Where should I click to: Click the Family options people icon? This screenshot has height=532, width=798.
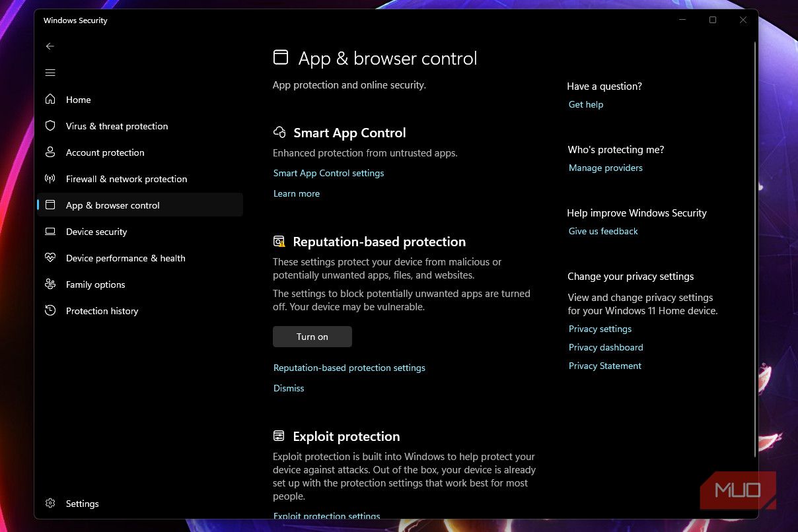point(50,284)
